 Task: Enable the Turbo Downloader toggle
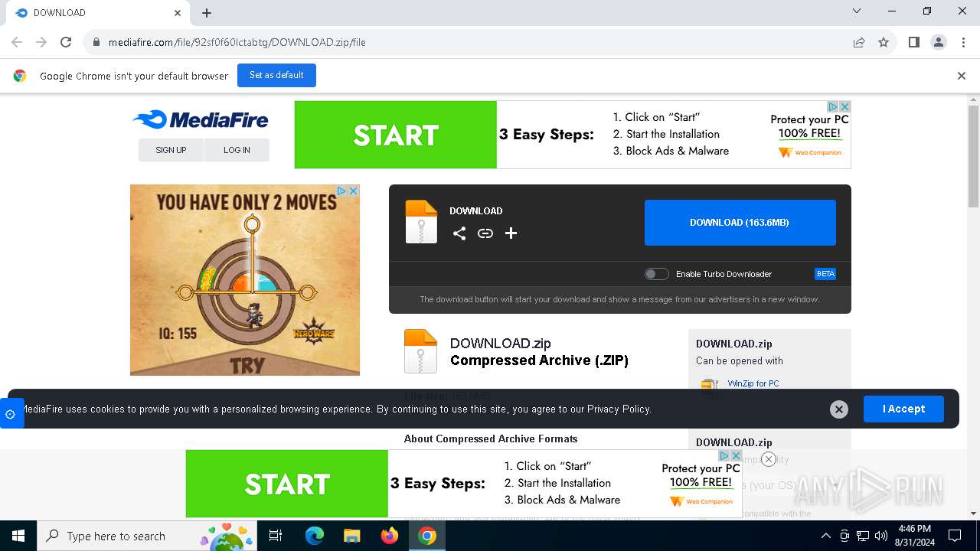(x=656, y=274)
